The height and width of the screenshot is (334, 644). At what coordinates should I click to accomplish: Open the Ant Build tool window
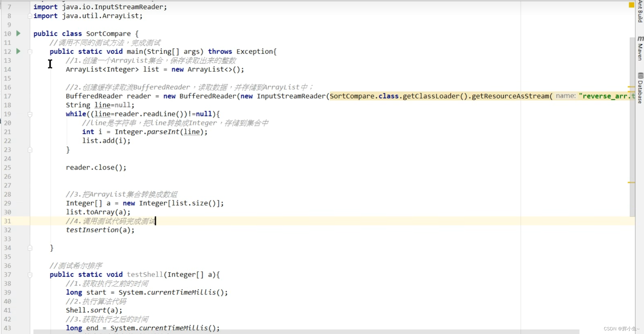640,11
